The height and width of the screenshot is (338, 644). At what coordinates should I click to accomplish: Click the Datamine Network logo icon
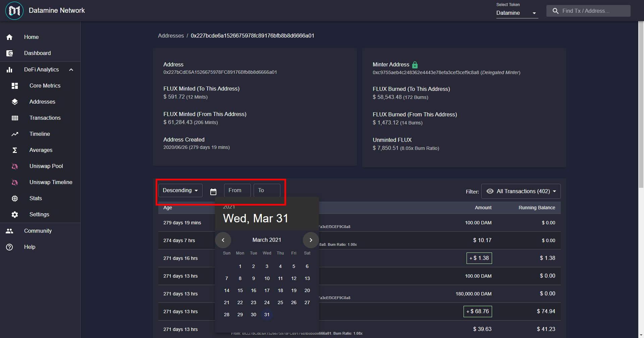pyautogui.click(x=14, y=11)
